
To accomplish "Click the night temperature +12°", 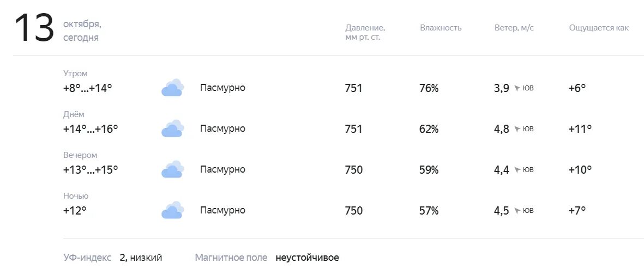I will (x=75, y=211).
